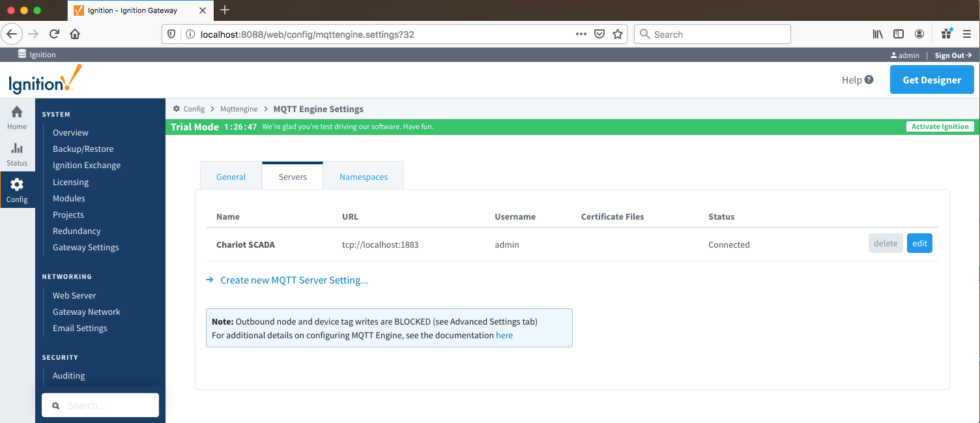Open Gateway Network under Networking

87,312
